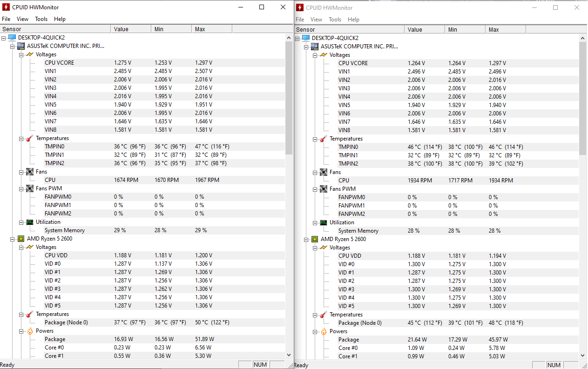Select the System Memory row in left window

click(164, 230)
